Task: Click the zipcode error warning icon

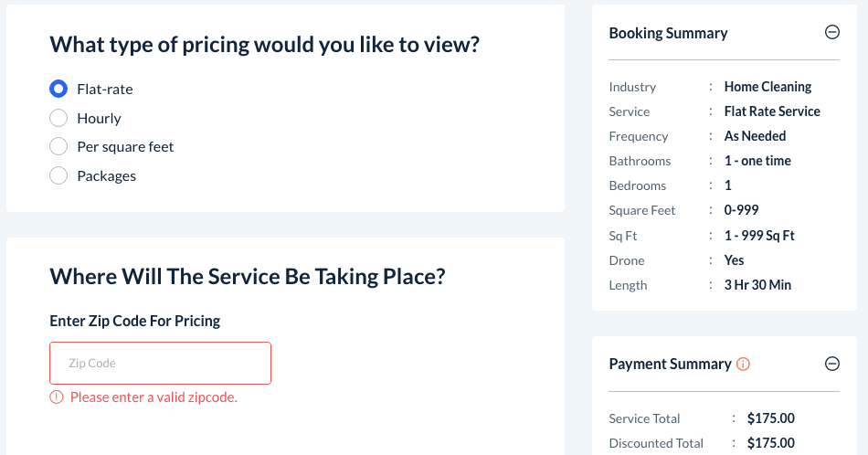Action: tap(57, 397)
